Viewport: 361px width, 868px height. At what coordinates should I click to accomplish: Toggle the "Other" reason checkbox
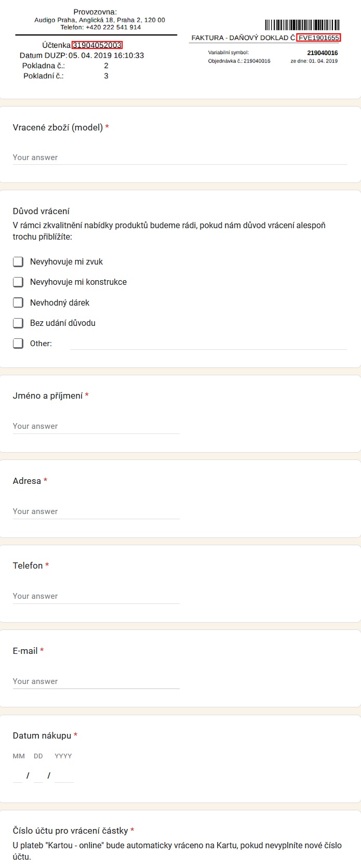click(18, 343)
